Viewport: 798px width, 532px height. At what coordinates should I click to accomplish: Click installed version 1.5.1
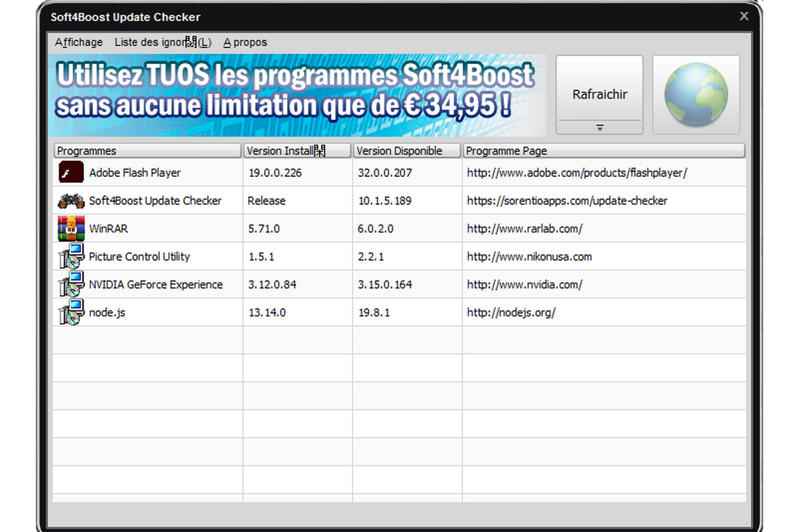[x=261, y=257]
